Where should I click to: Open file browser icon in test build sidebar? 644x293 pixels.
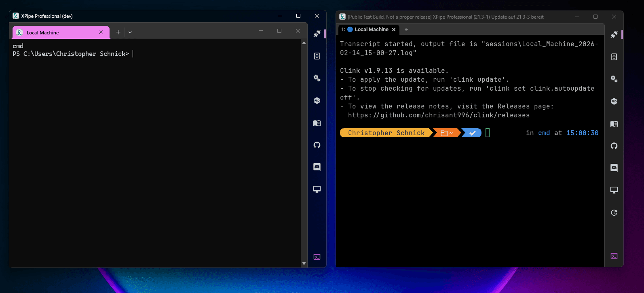(x=614, y=57)
